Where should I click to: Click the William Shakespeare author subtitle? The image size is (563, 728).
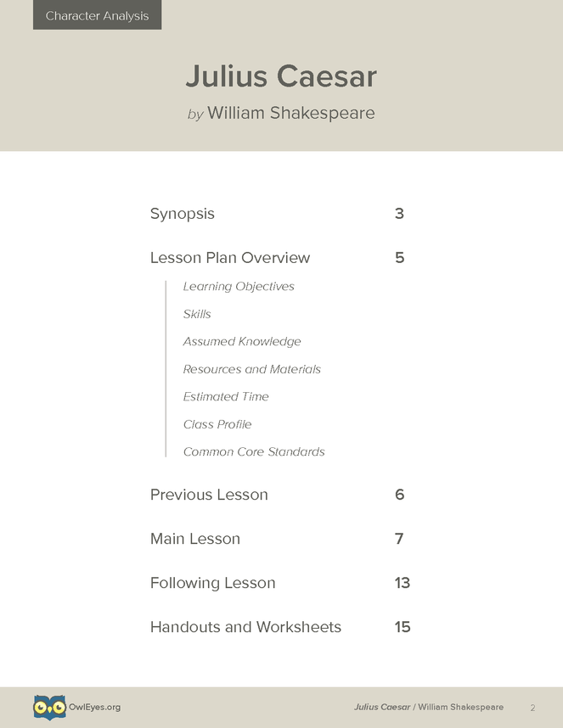tap(291, 113)
